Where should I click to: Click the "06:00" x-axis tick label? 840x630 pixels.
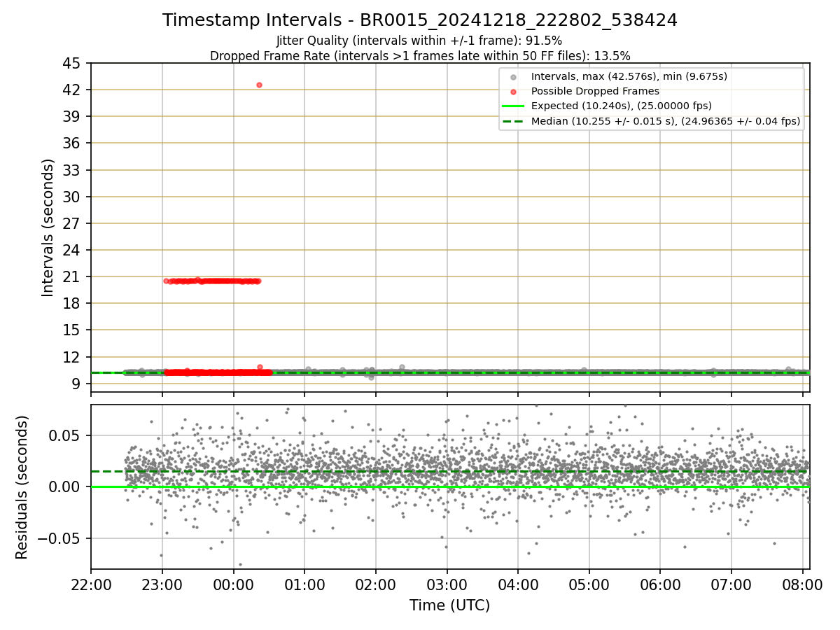click(660, 584)
